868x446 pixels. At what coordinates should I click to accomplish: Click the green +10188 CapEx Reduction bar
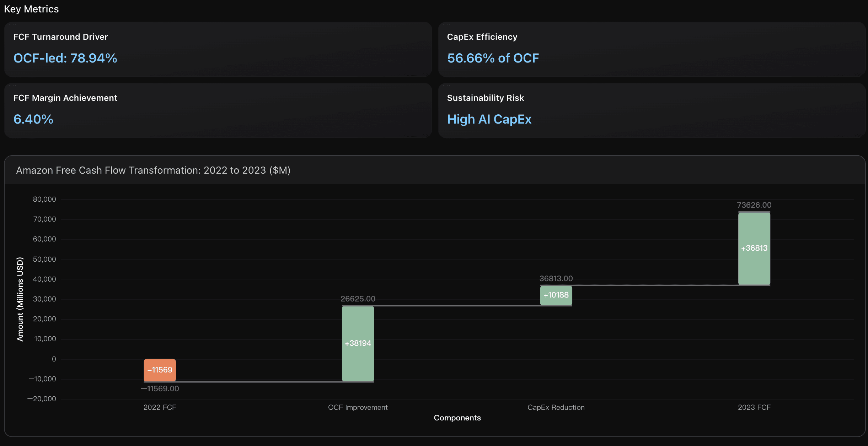[556, 295]
